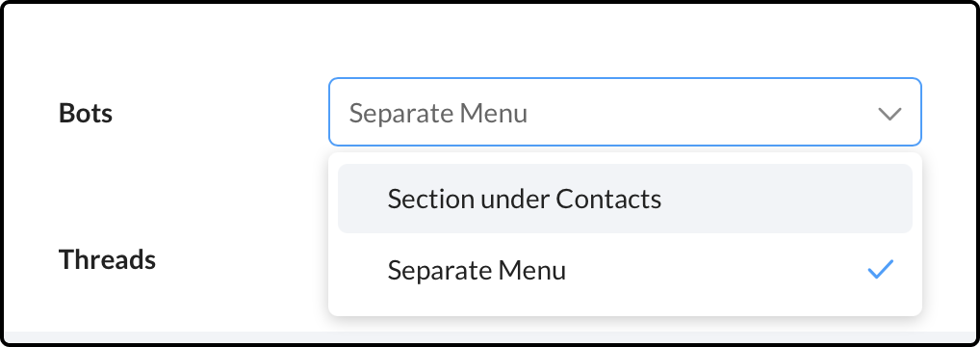This screenshot has height=347, width=980.
Task: Click empty space left of Section under Contacts
Action: 363,199
